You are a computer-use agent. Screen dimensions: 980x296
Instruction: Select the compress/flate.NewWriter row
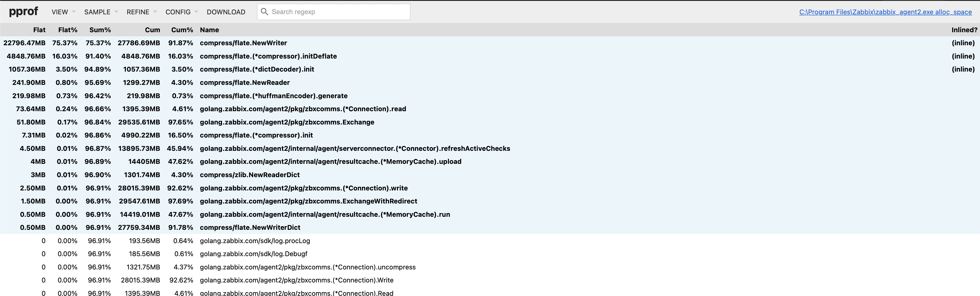click(x=490, y=43)
